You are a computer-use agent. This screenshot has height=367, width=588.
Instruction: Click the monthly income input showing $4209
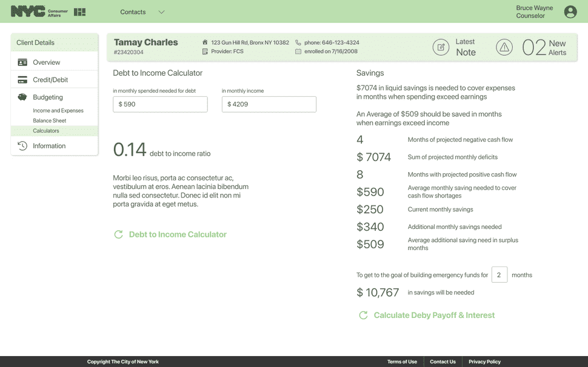(269, 104)
